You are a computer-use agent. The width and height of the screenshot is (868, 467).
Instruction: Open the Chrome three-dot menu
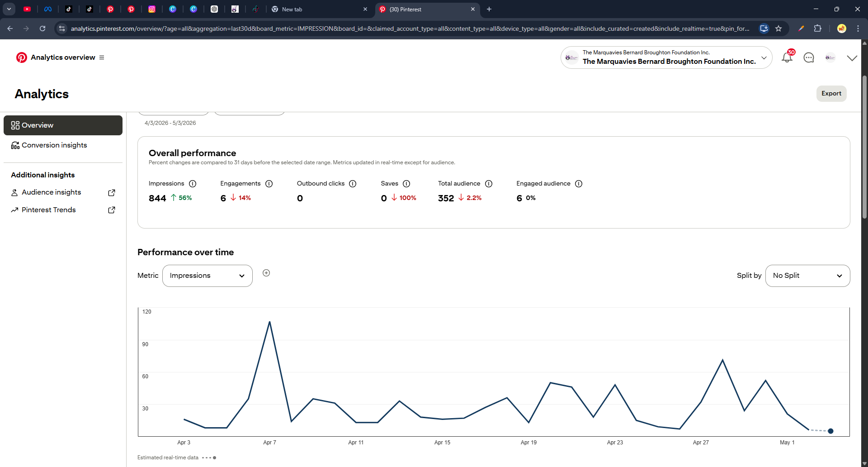pyautogui.click(x=858, y=29)
